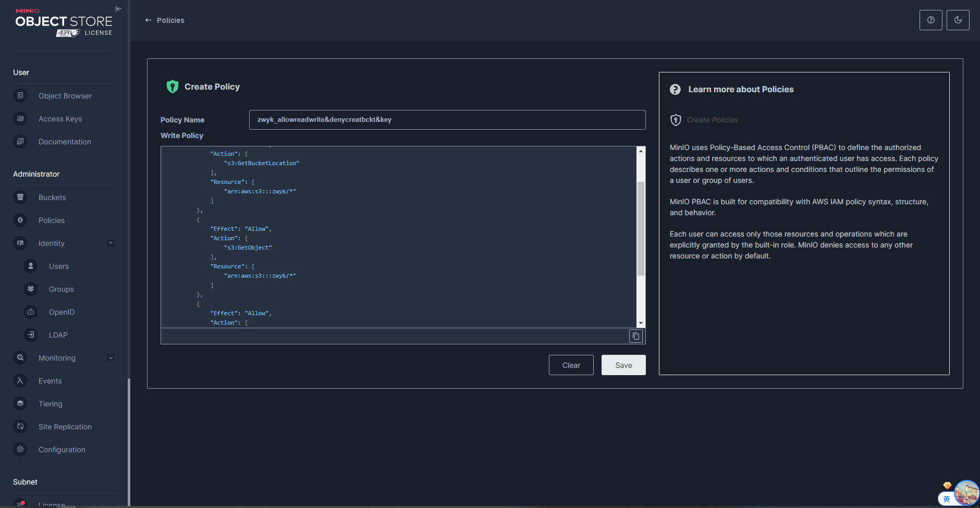Collapse the sidebar using the collapse icon
The image size is (980, 508).
coord(118,9)
